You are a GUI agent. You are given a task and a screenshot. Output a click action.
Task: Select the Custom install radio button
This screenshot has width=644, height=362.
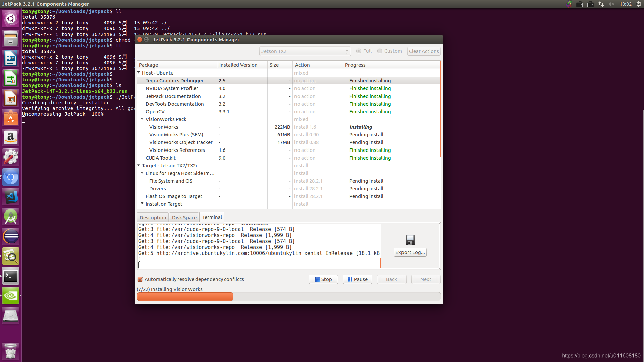389,51
